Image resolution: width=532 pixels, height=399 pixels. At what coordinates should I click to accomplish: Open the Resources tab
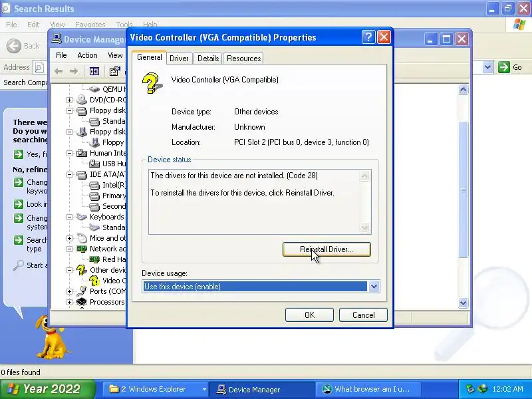[243, 59]
